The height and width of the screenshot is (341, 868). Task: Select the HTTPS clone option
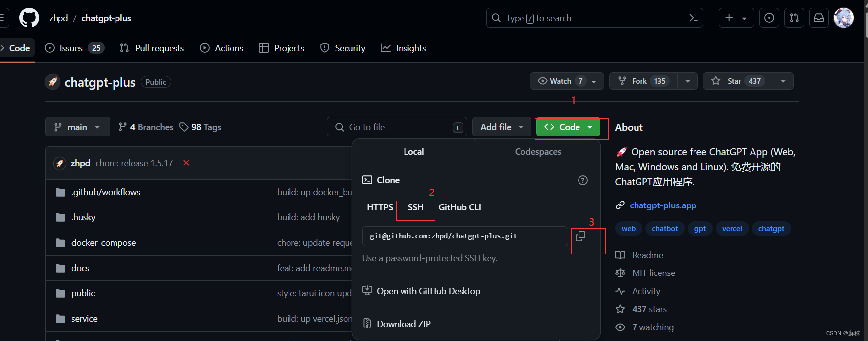(380, 207)
